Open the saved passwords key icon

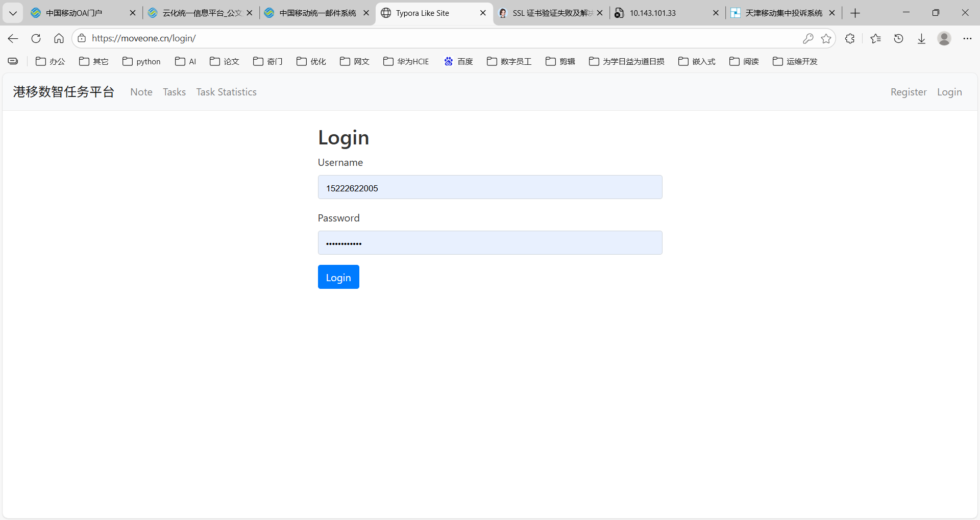pos(807,38)
